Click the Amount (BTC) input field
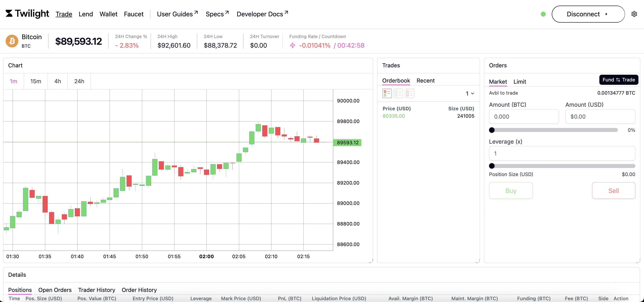Screen dimensions: 644x302 [x=524, y=116]
